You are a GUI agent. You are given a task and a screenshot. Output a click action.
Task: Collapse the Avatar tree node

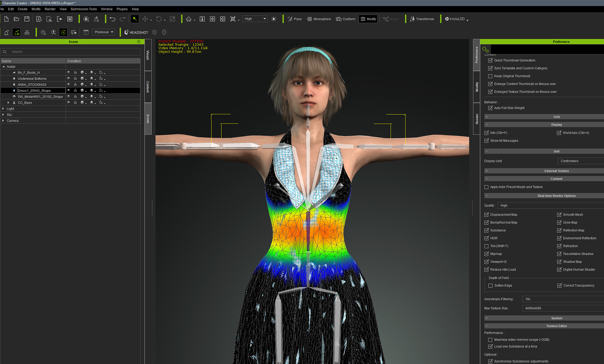pyautogui.click(x=4, y=67)
